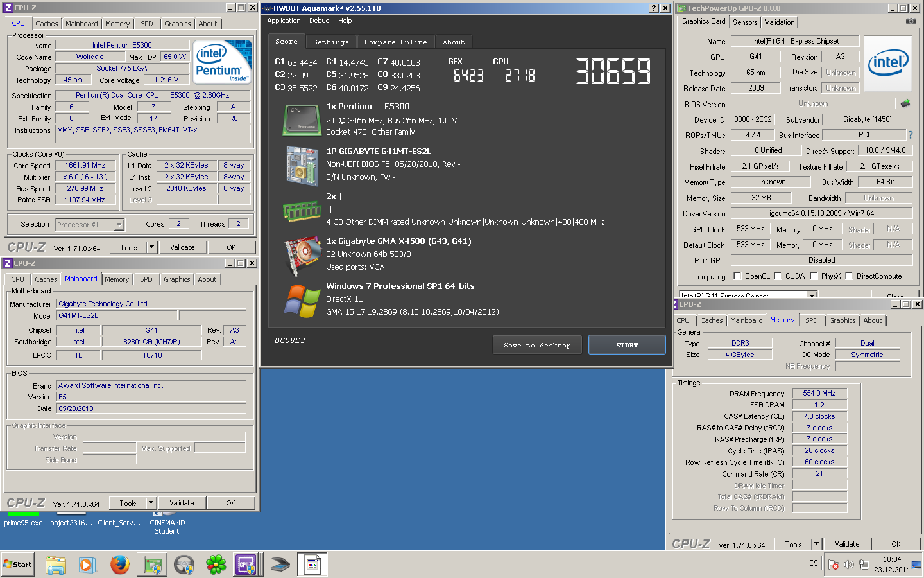This screenshot has width=924, height=578.
Task: Switch to Validation tab in GPU-Z
Action: coord(780,22)
